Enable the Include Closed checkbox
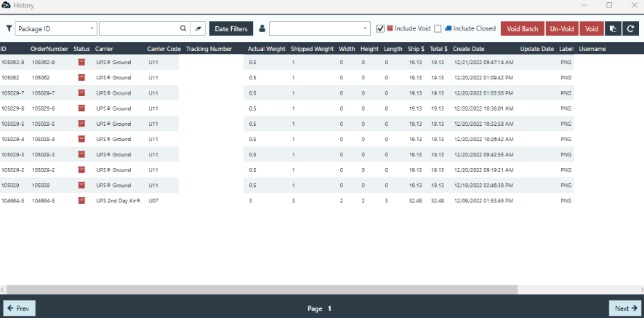Viewport: 644px width, 318px height. pyautogui.click(x=438, y=29)
